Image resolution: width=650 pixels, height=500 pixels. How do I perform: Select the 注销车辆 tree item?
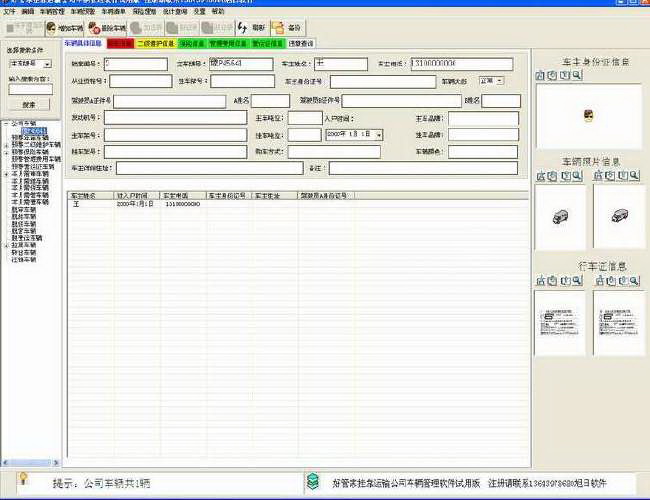24,260
